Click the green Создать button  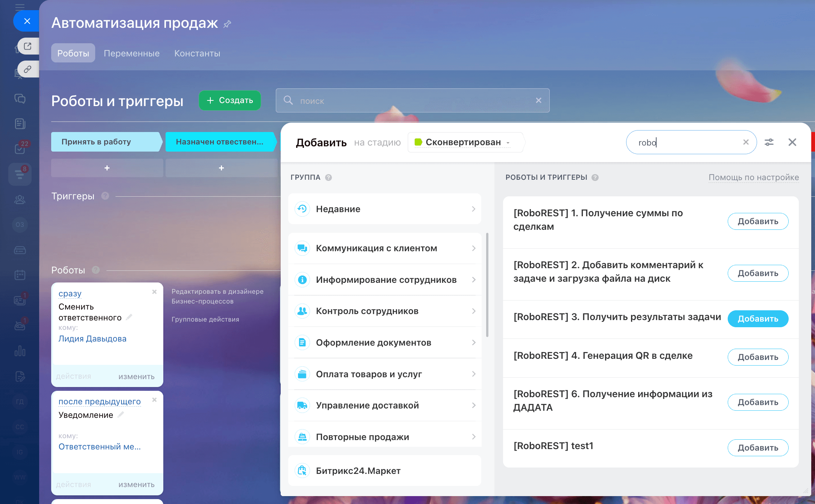coord(230,100)
